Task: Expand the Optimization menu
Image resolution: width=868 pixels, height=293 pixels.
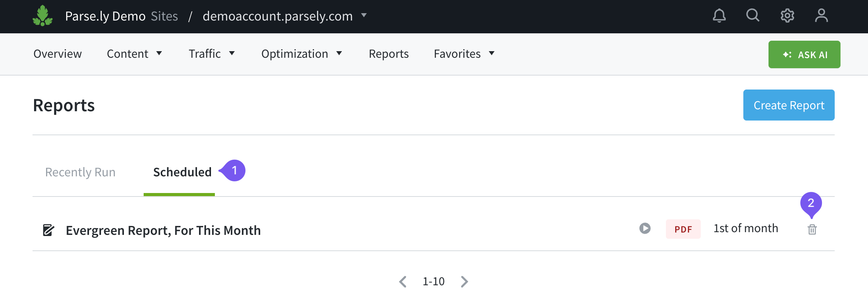Action: (x=302, y=54)
